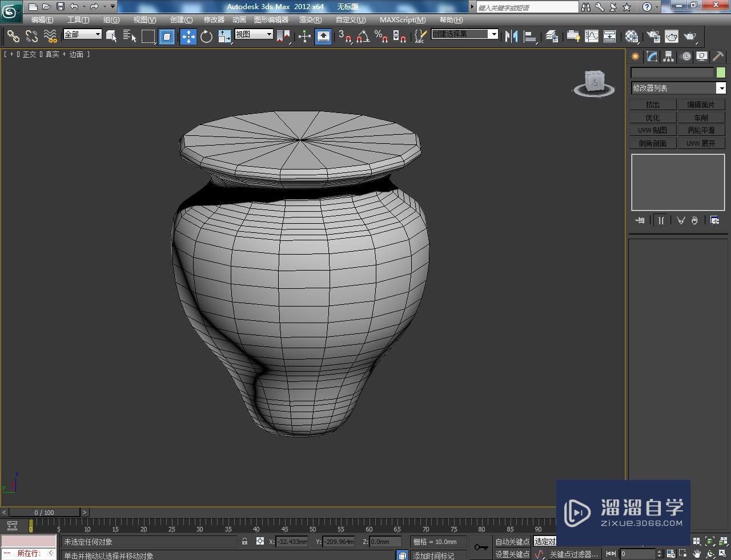The height and width of the screenshot is (560, 731).
Task: Open application menu via 3ds Max logo
Action: coord(11,11)
